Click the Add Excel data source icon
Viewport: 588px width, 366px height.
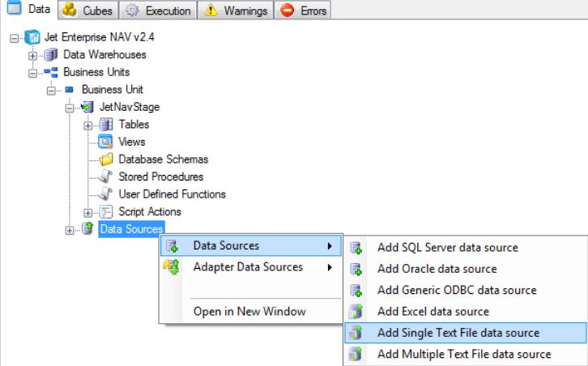[x=355, y=311]
